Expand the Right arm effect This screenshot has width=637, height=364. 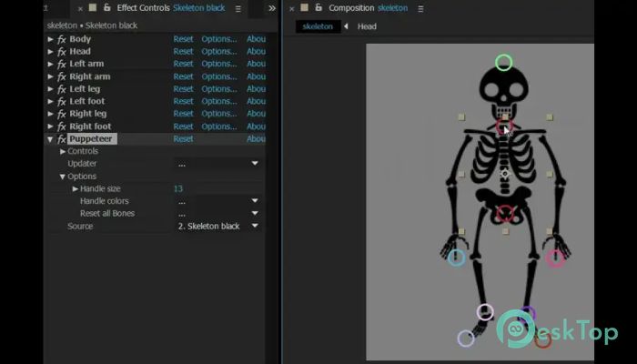[x=50, y=76]
